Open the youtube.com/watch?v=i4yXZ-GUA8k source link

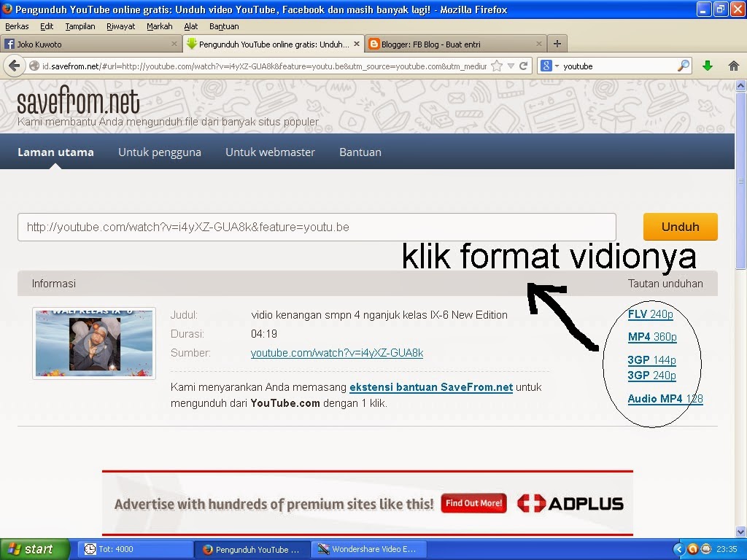[337, 353]
